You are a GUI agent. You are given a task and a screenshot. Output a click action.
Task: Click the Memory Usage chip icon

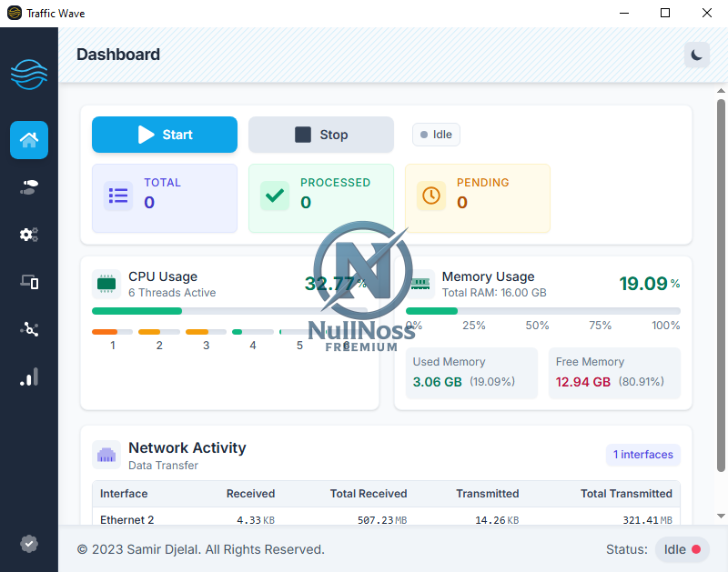(420, 284)
